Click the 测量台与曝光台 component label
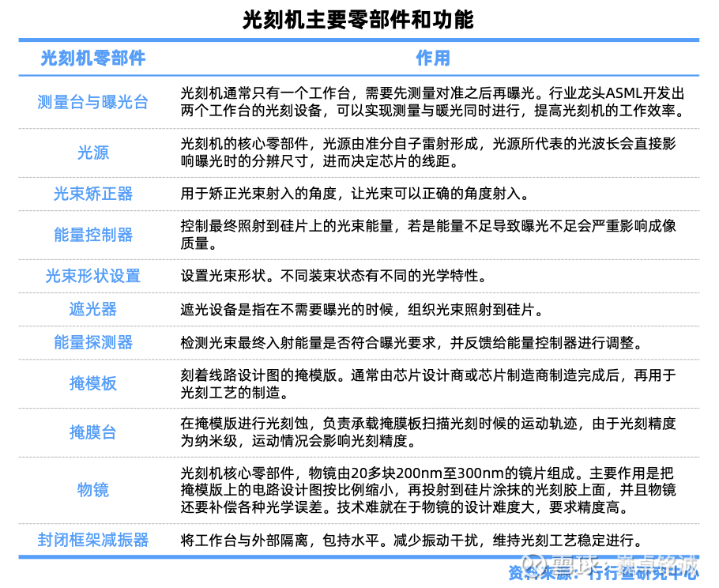 point(93,102)
